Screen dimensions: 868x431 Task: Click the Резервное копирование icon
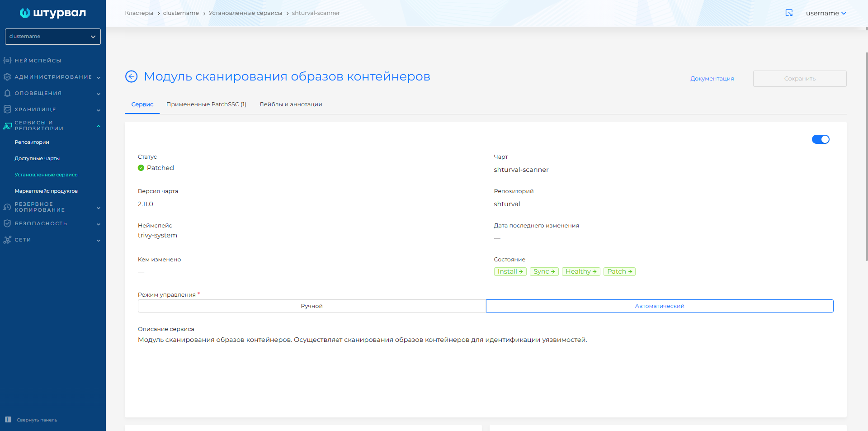coord(7,207)
